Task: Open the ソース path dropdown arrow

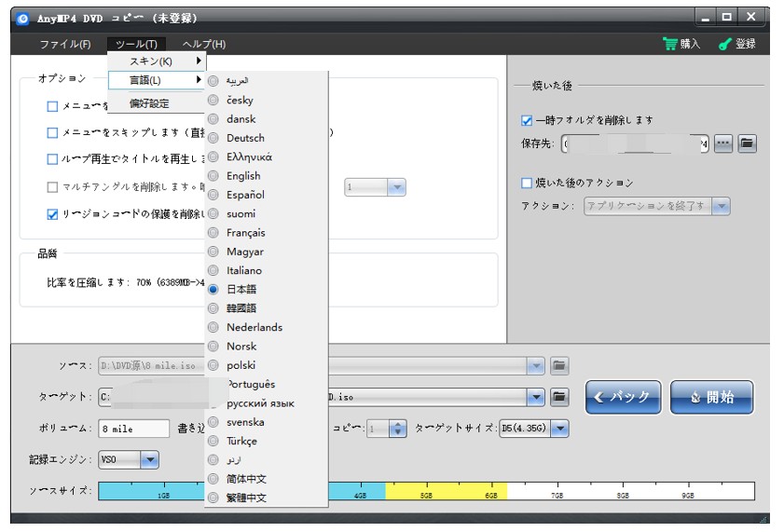Action: (x=535, y=365)
